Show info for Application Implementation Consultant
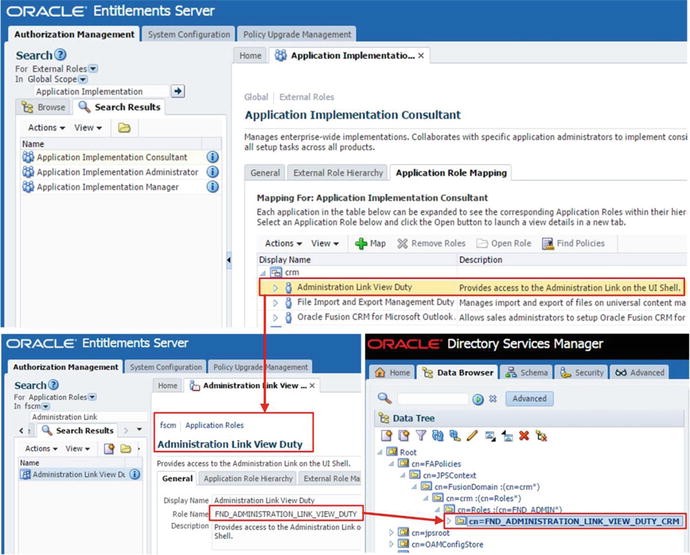Viewport: 690px width, 555px height. click(213, 157)
